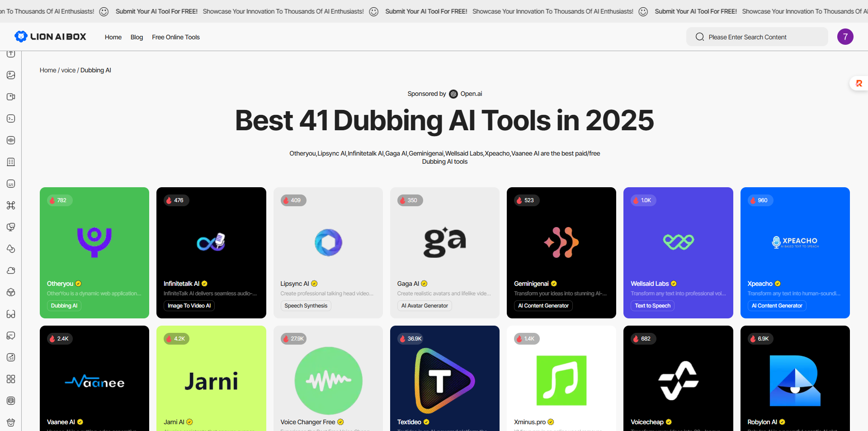Select the Dubbing AI tag on Otheryou
Viewport: 868px width, 431px height.
click(64, 306)
